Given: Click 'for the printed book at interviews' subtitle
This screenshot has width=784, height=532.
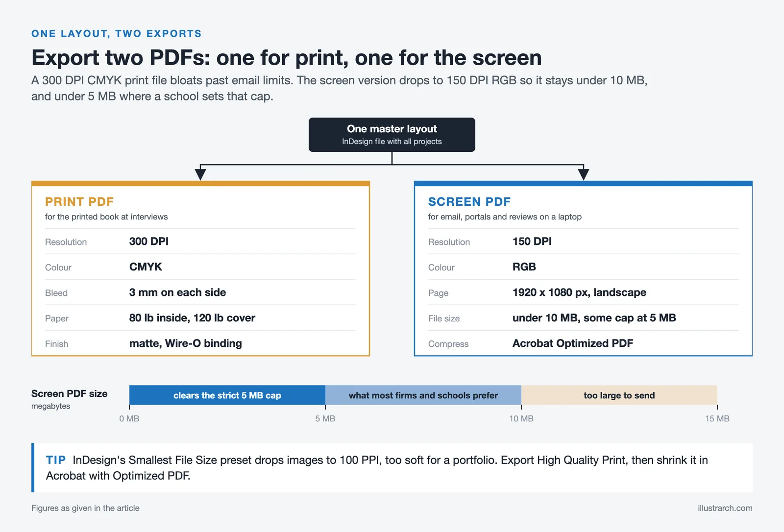Looking at the screenshot, I should (106, 217).
